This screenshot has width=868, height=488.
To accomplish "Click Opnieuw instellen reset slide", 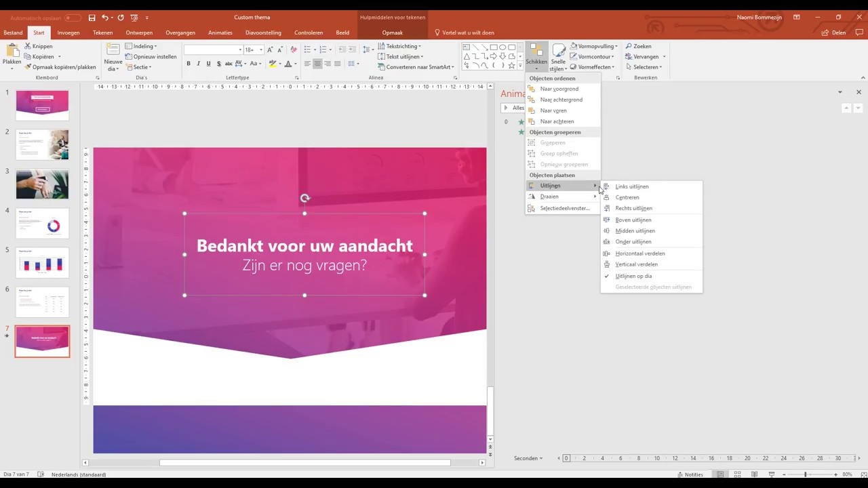I will [151, 57].
